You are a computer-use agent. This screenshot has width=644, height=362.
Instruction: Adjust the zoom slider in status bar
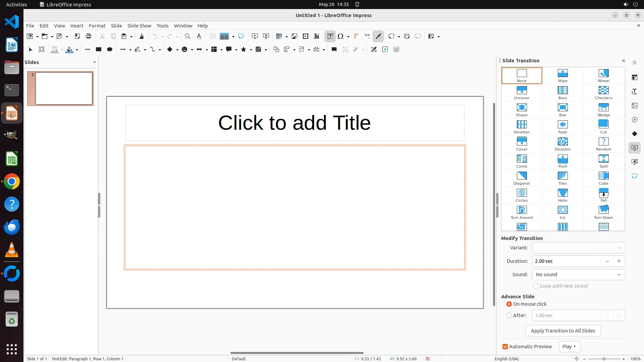coord(604,359)
